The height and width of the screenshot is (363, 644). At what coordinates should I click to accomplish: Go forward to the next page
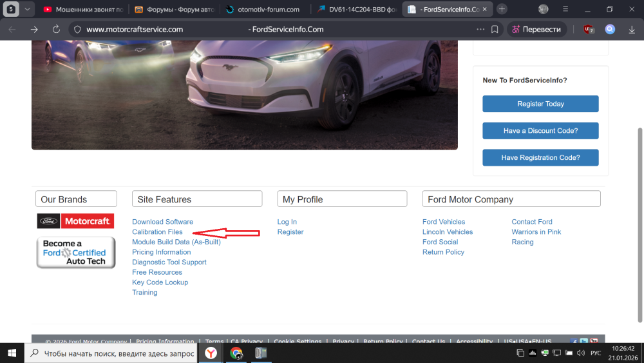(x=34, y=29)
